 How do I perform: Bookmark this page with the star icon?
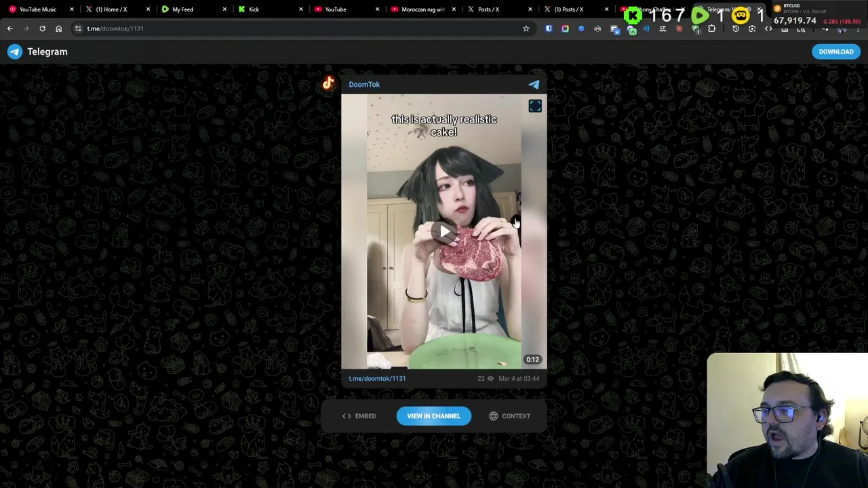coord(526,28)
